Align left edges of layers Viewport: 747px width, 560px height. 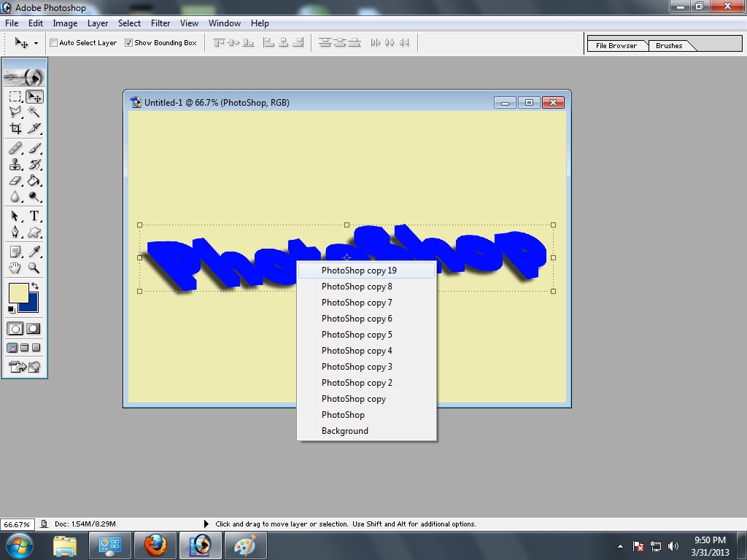268,43
